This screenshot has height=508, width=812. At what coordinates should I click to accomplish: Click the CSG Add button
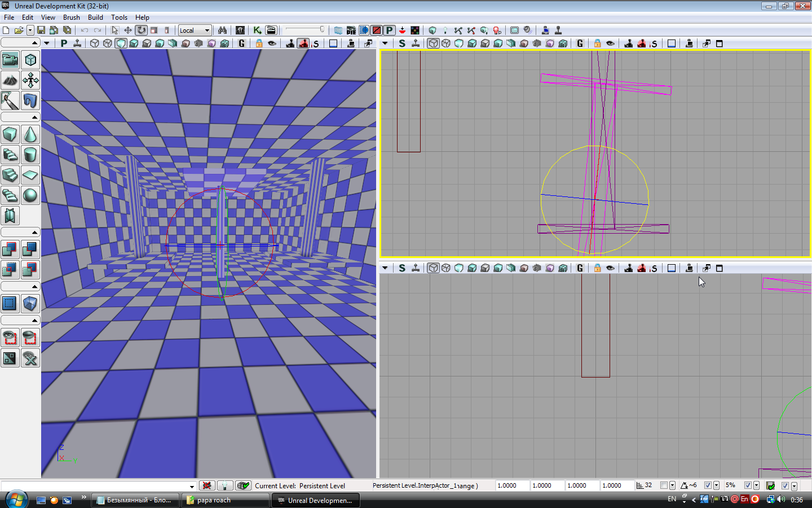[x=10, y=249]
